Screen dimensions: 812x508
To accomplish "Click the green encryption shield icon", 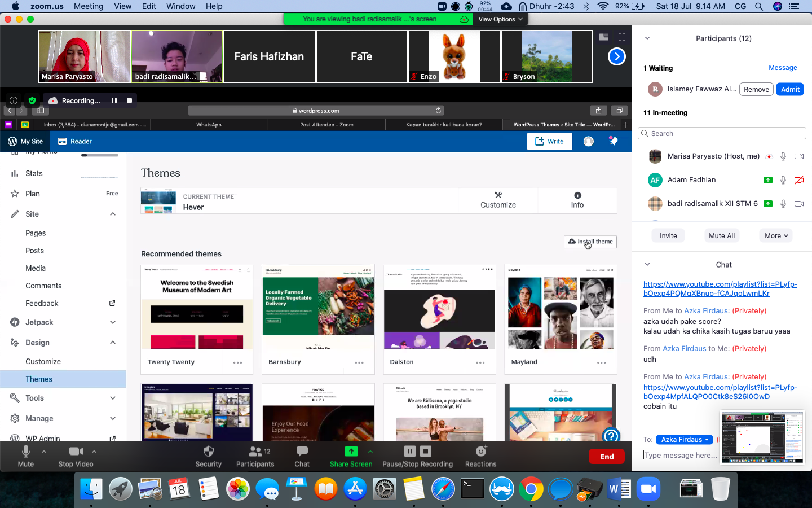I will 32,100.
